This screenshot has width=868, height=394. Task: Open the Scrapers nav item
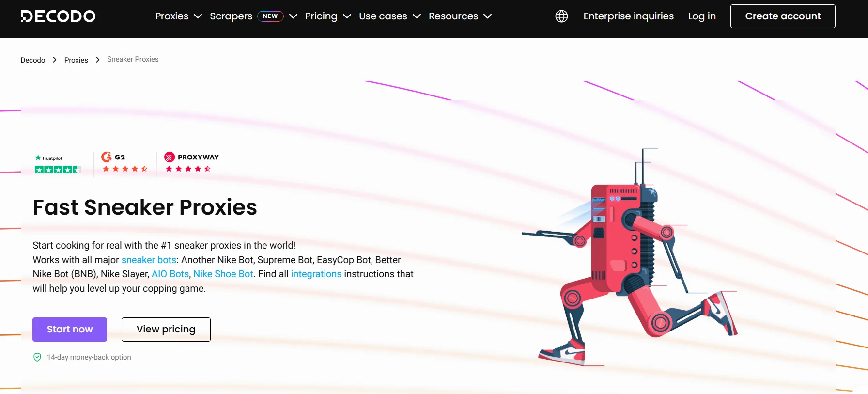[231, 16]
